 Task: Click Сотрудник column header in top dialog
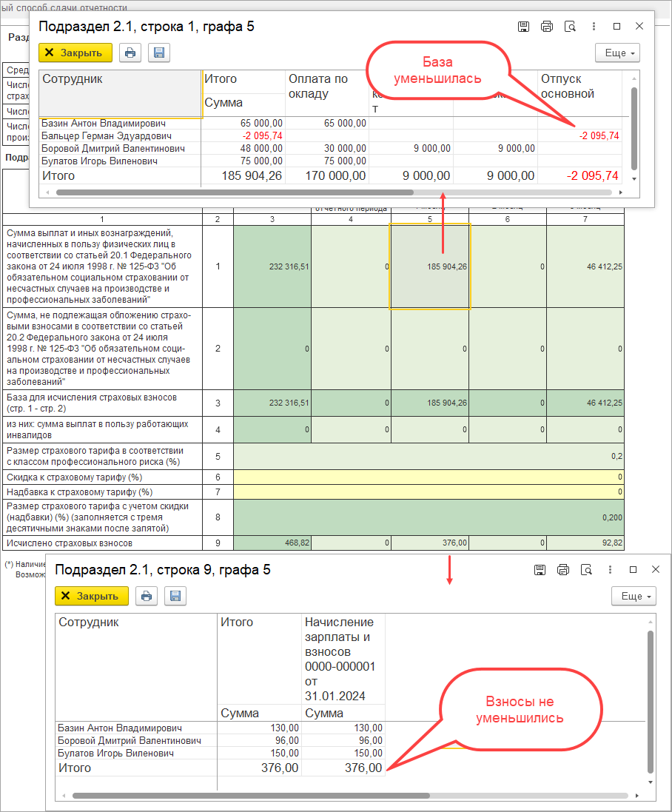pyautogui.click(x=120, y=94)
